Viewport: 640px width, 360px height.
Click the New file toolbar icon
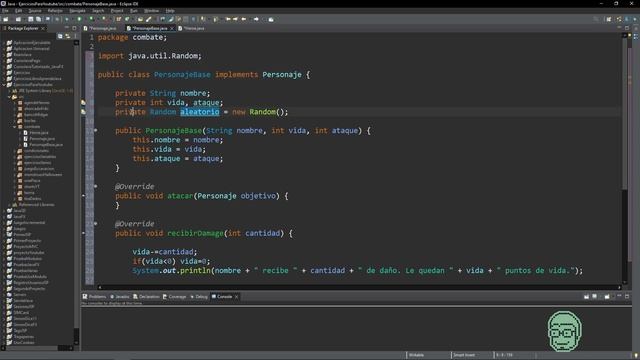pos(6,19)
